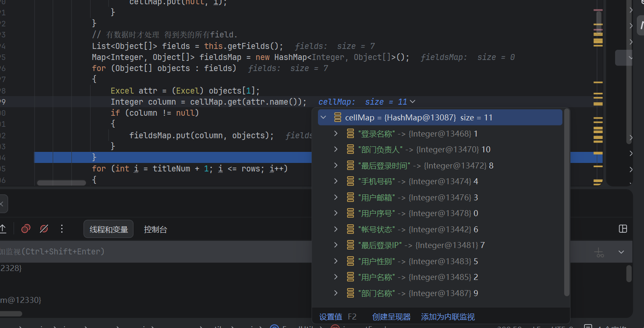Click the variables pane horizontal scrollbar

(x=11, y=314)
